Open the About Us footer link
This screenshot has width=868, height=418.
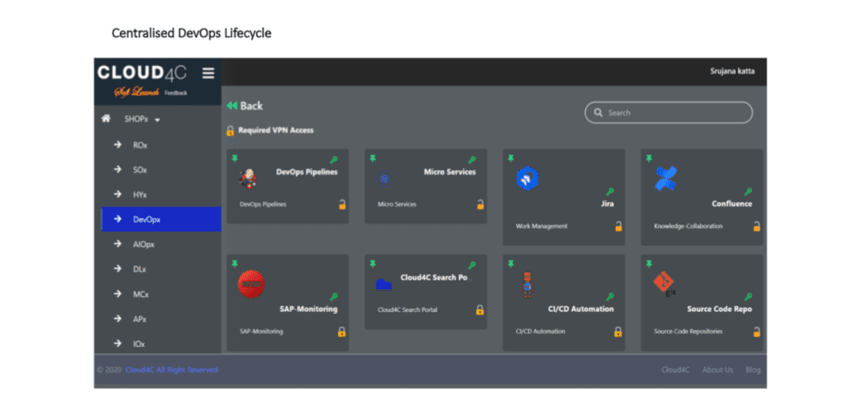717,370
